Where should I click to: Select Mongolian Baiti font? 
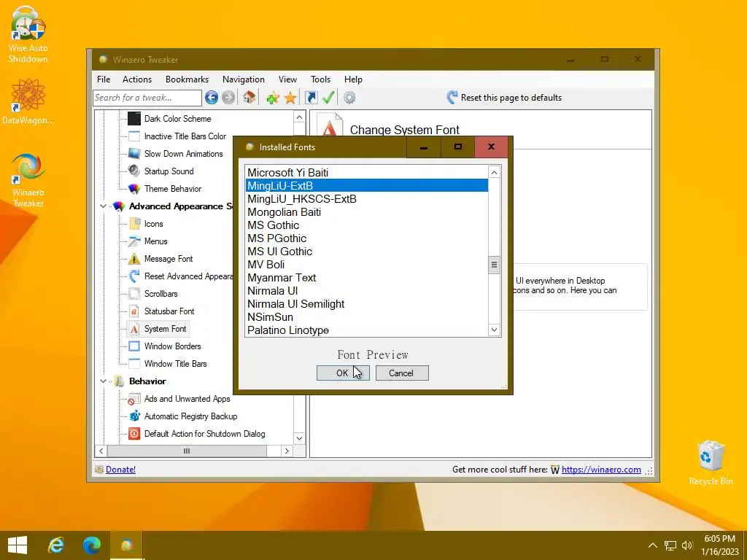point(367,212)
